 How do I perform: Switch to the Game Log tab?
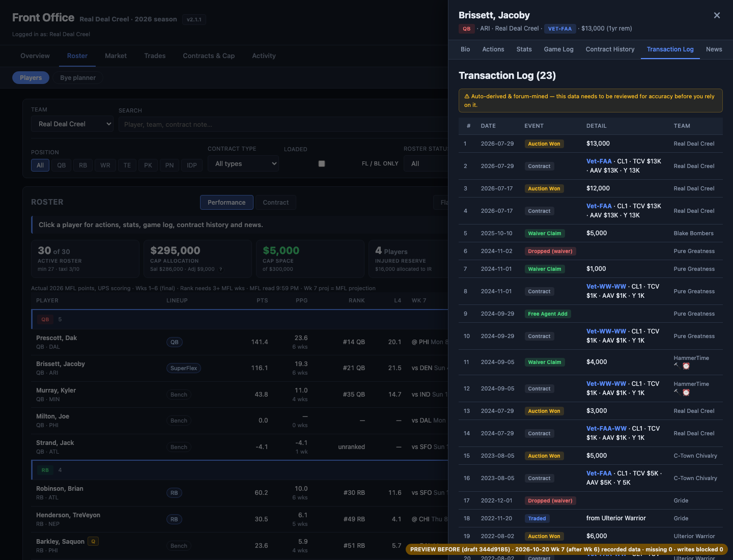[x=559, y=49]
